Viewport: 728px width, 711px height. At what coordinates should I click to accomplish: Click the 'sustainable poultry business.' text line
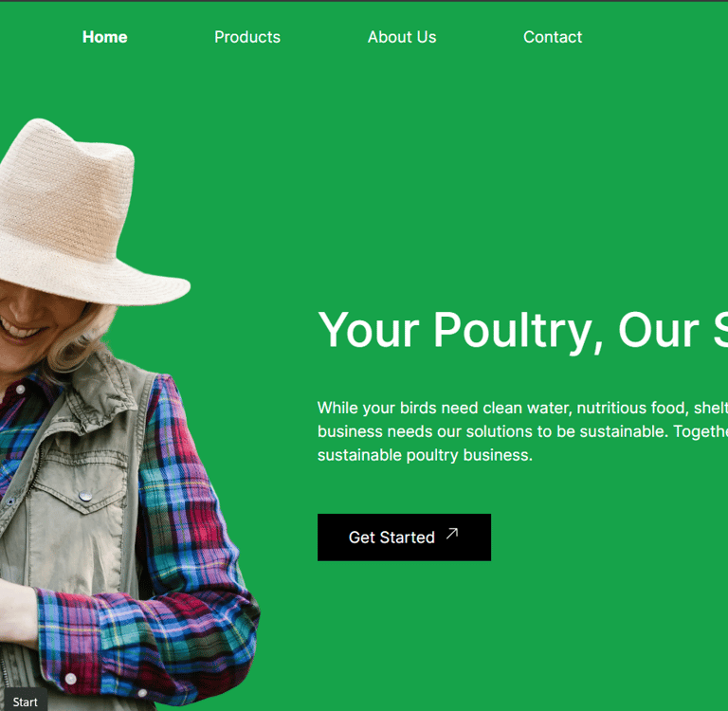(x=425, y=455)
